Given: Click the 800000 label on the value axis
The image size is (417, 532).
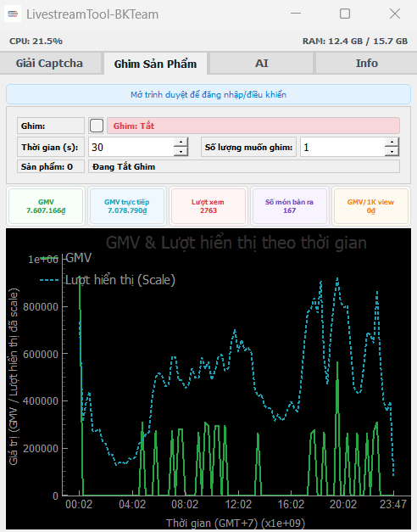Looking at the screenshot, I should pyautogui.click(x=41, y=306).
